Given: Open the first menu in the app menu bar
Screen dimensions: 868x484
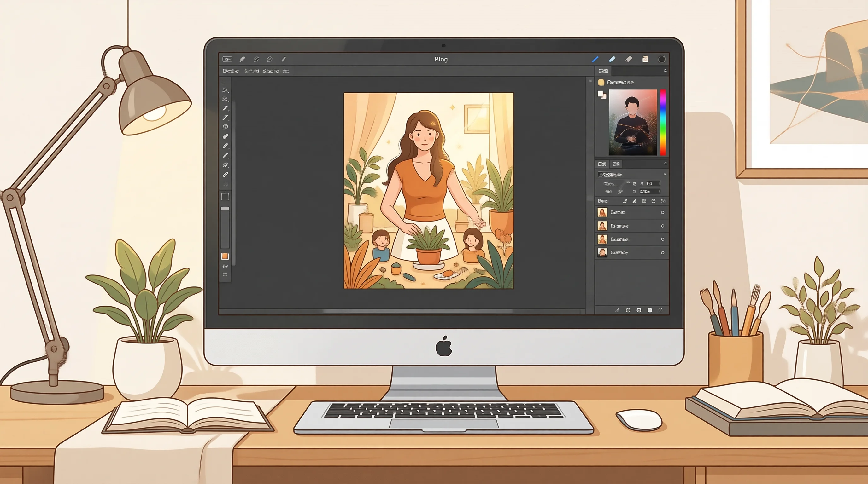Looking at the screenshot, I should pyautogui.click(x=231, y=71).
